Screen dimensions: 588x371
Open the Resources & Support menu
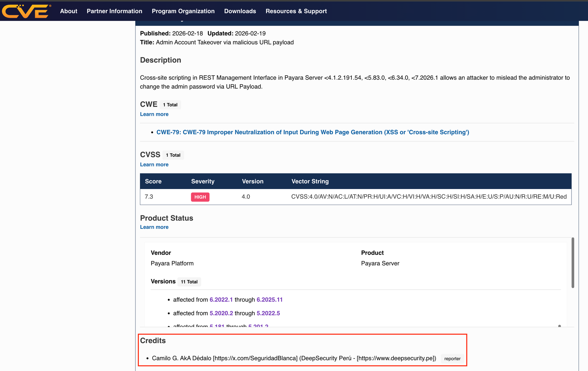(x=296, y=11)
